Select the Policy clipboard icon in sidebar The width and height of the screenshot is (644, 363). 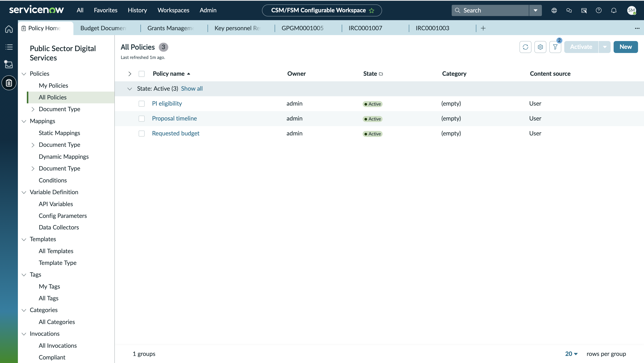(x=9, y=83)
